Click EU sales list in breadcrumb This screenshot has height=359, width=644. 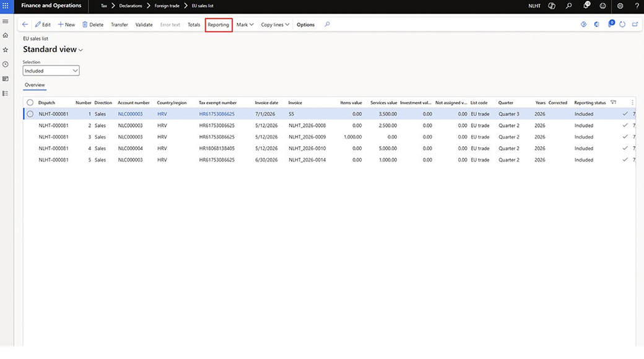(x=202, y=6)
